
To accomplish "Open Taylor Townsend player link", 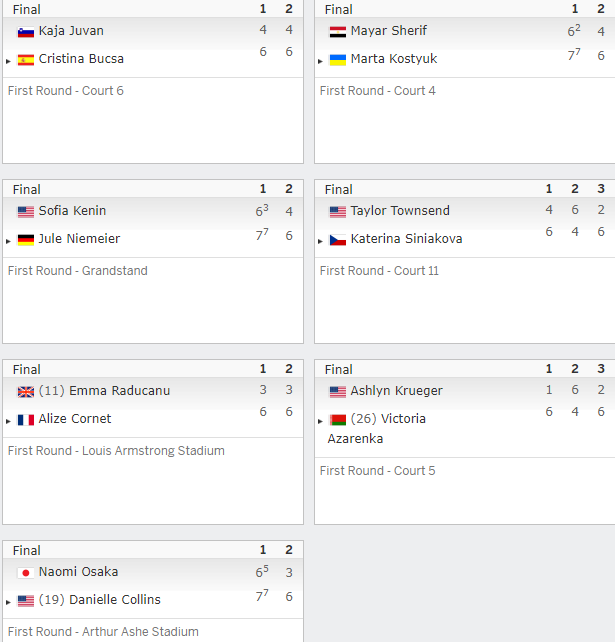I will pos(400,210).
